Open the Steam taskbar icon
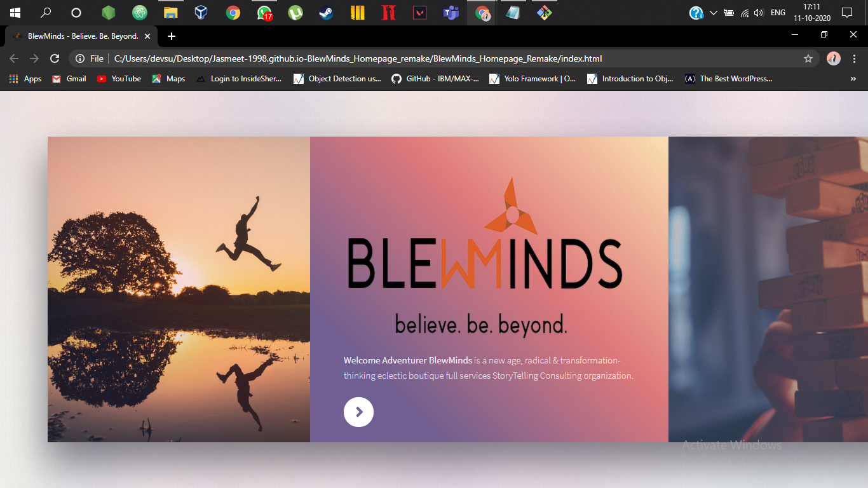Viewport: 868px width, 488px height. click(326, 13)
